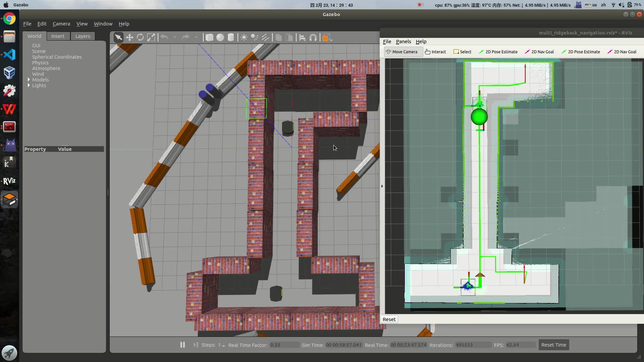Select the rotate mode tool

click(140, 38)
